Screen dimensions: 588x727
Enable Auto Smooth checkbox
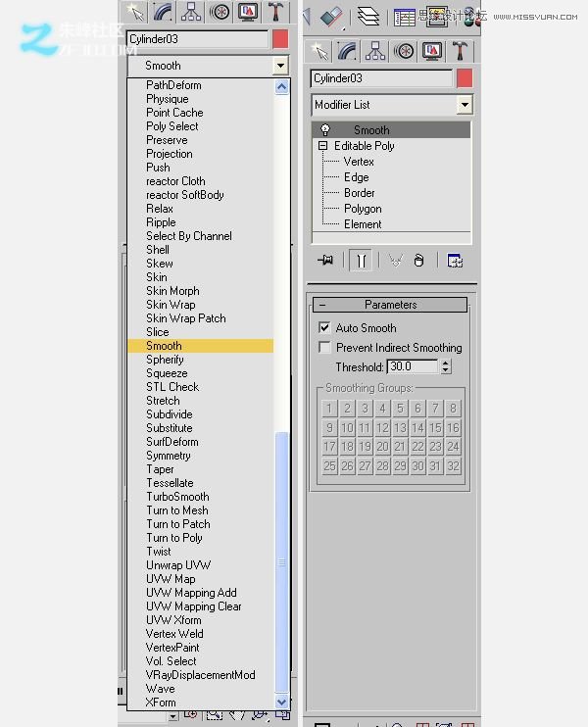(x=324, y=327)
